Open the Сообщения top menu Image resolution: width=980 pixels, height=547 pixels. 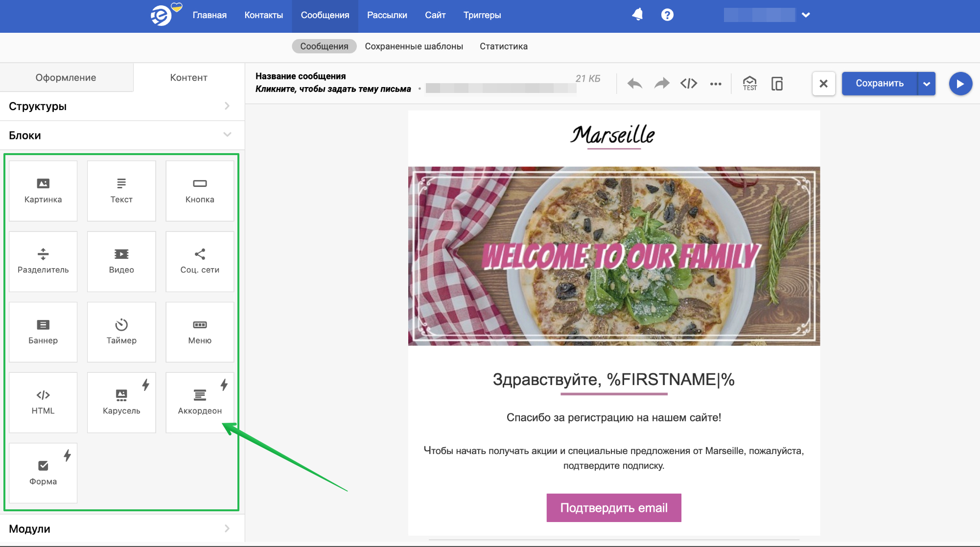pos(325,15)
